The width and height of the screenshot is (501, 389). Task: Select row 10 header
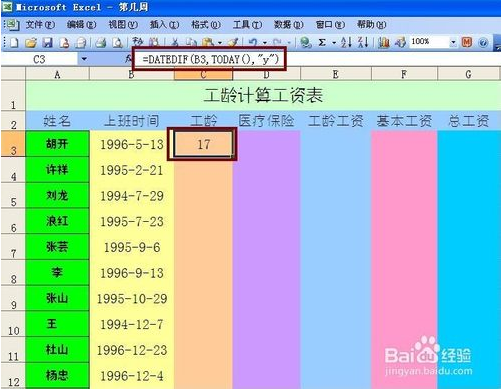[x=13, y=324]
